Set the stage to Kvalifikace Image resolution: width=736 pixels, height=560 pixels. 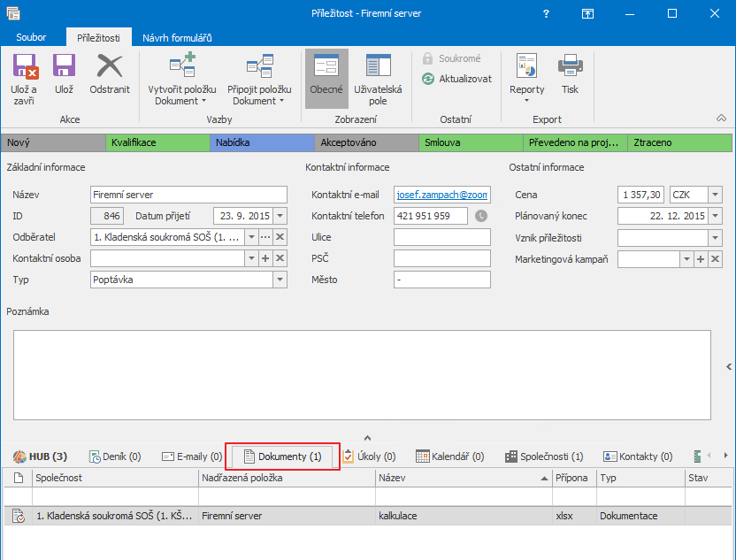157,142
